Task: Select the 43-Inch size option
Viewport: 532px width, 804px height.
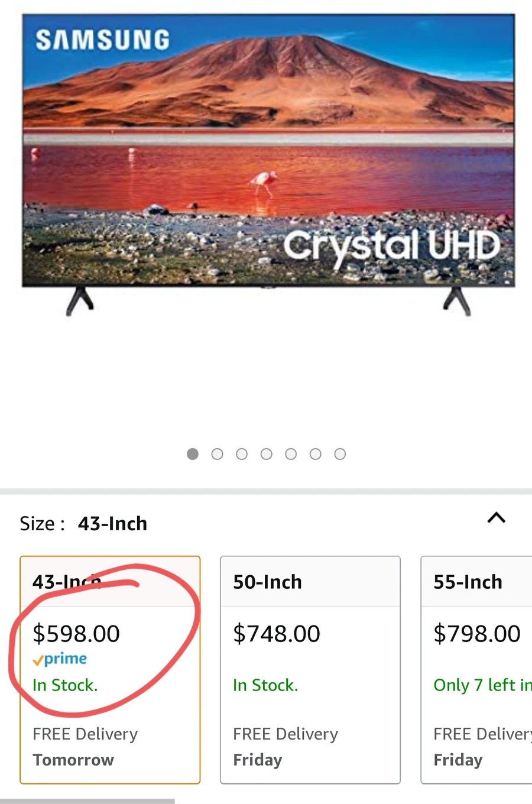Action: coord(110,670)
